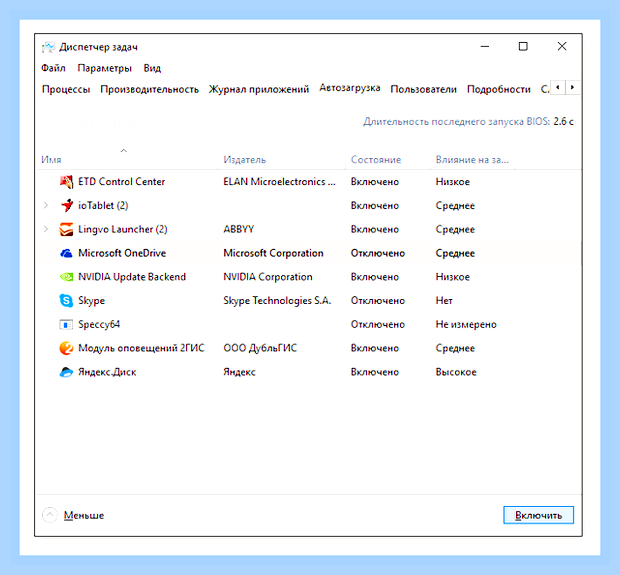Click the Skype Technologies S.A. publisher cell
The width and height of the screenshot is (620, 575).
(x=277, y=301)
